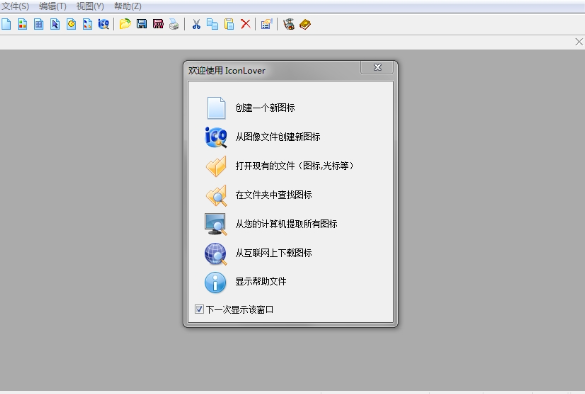Open the help book toolbar icon

305,24
